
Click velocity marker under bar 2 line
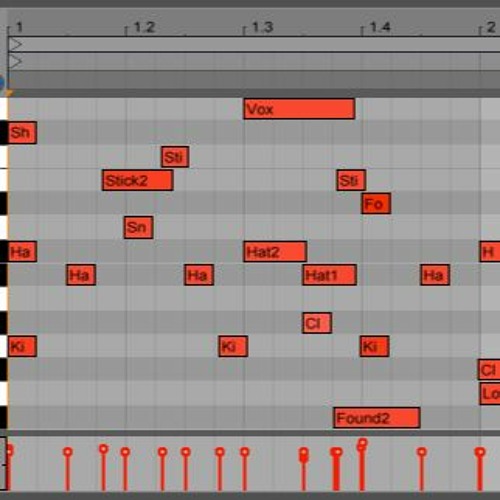click(x=480, y=452)
